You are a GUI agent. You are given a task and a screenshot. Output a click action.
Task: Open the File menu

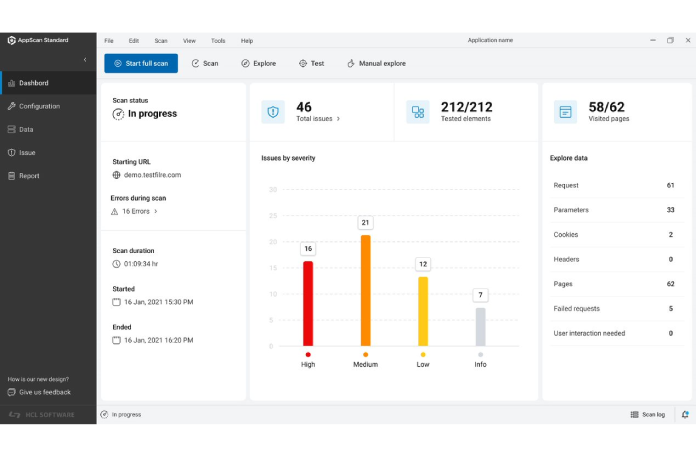pos(109,41)
